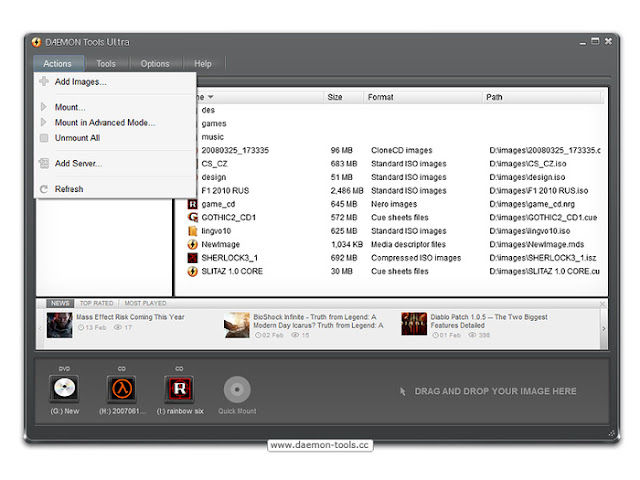The height and width of the screenshot is (480, 640).
Task: Click the 30 MB size cell
Action: pos(341,271)
